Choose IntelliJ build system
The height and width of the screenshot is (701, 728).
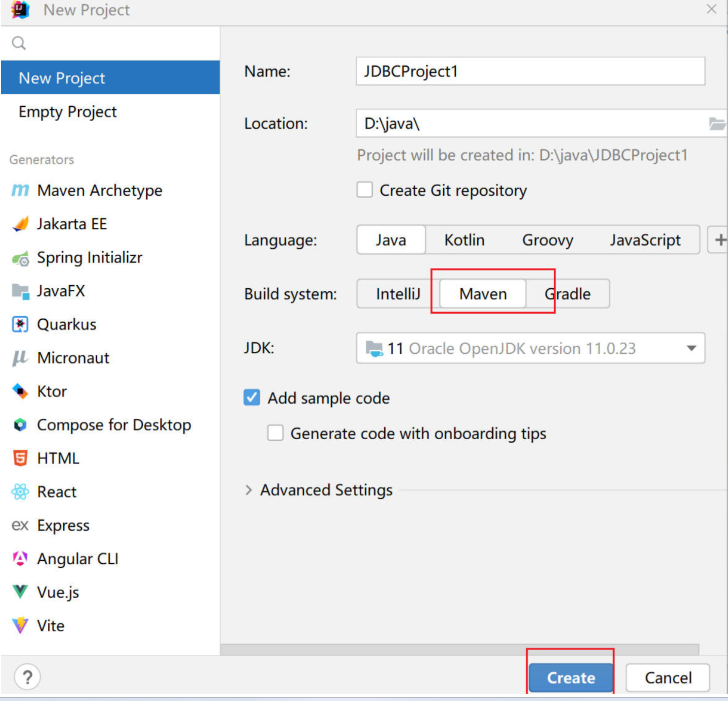point(398,294)
